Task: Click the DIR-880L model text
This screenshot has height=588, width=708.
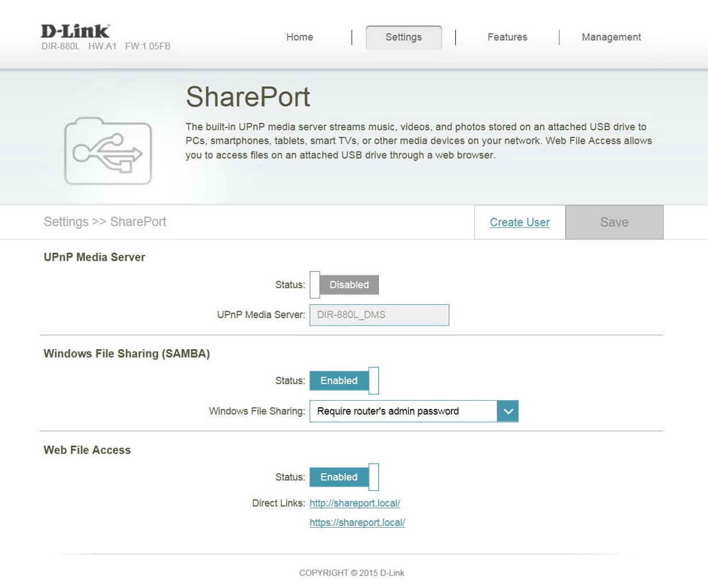Action: (60, 46)
